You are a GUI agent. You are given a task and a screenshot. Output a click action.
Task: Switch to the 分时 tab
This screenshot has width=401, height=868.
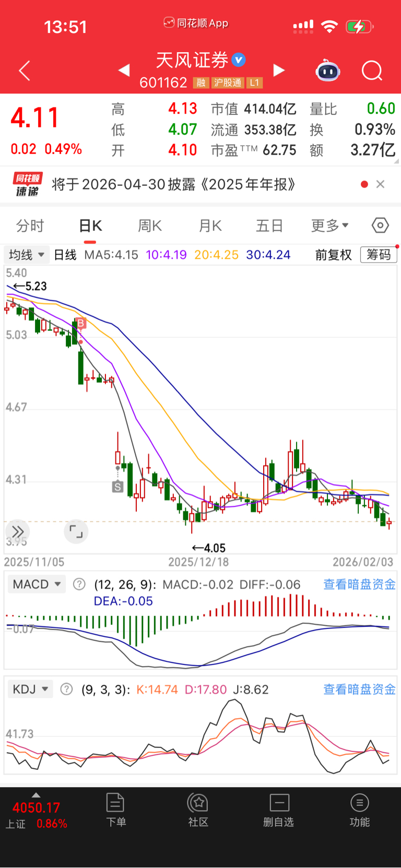30,225
